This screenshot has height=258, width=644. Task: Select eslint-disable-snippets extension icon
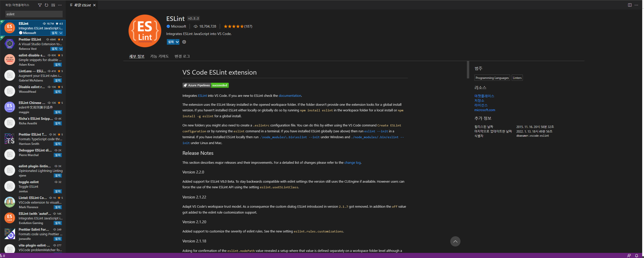[x=10, y=60]
